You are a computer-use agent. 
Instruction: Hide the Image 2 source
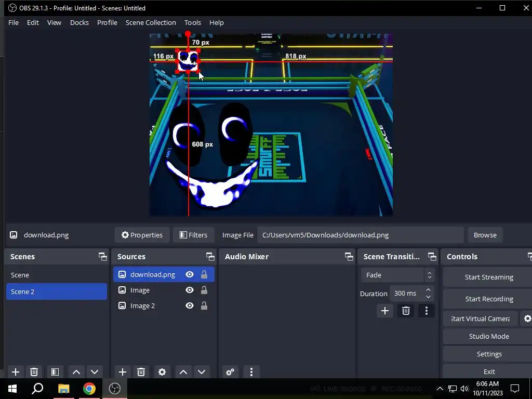pos(190,305)
